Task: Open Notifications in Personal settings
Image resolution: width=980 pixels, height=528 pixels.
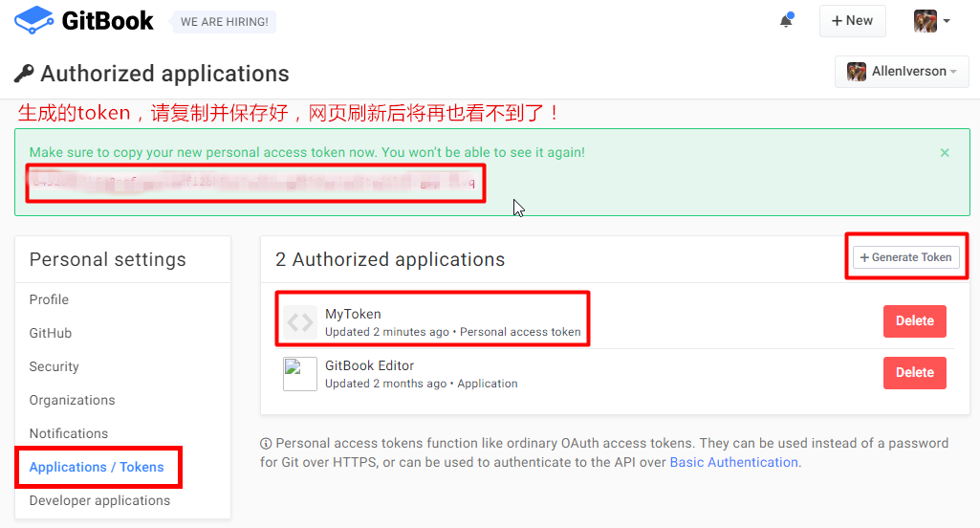Action: pyautogui.click(x=69, y=433)
